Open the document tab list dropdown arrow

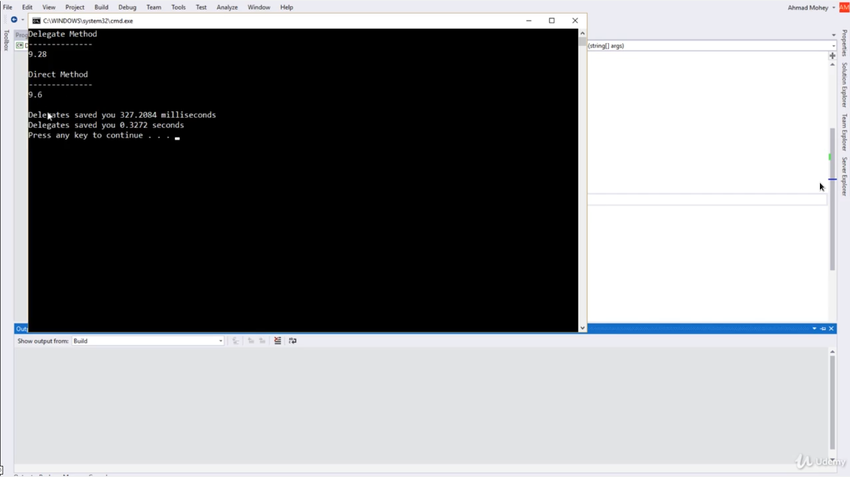833,35
